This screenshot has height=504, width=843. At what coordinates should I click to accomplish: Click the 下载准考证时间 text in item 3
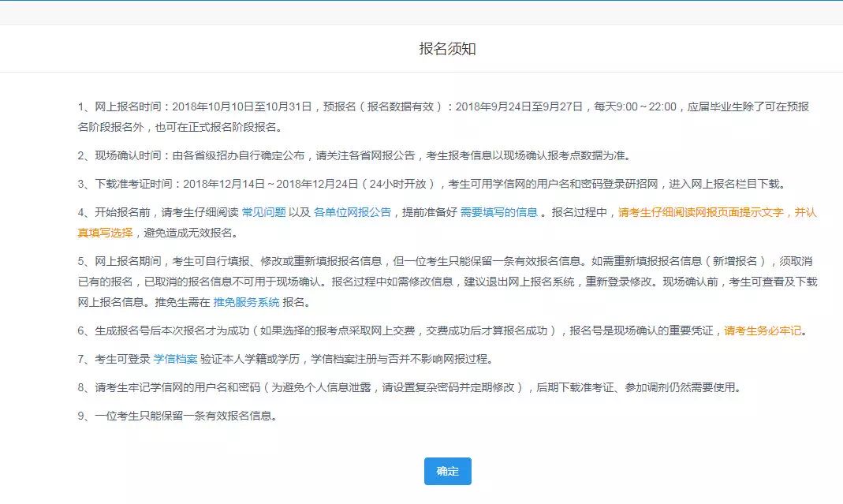136,184
